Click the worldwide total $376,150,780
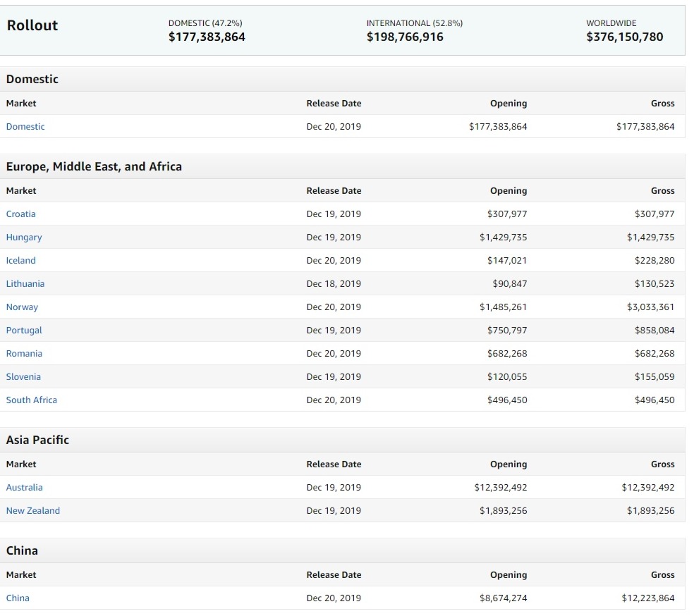The width and height of the screenshot is (694, 616). (x=624, y=37)
